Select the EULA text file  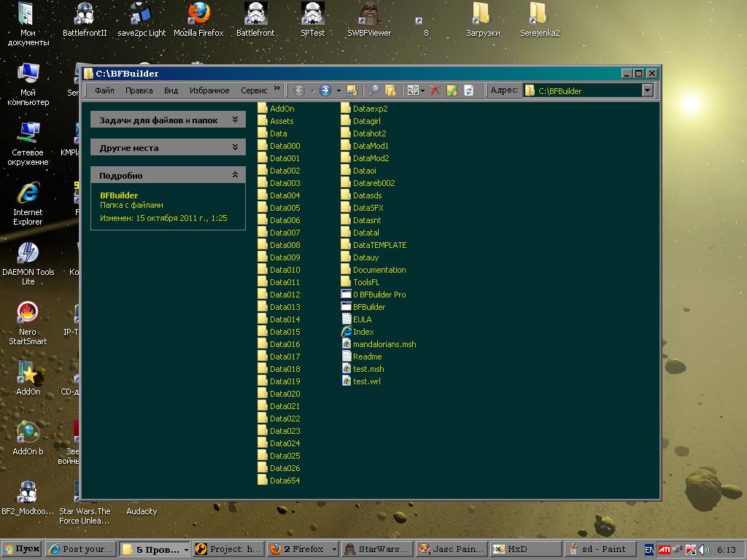coord(357,319)
